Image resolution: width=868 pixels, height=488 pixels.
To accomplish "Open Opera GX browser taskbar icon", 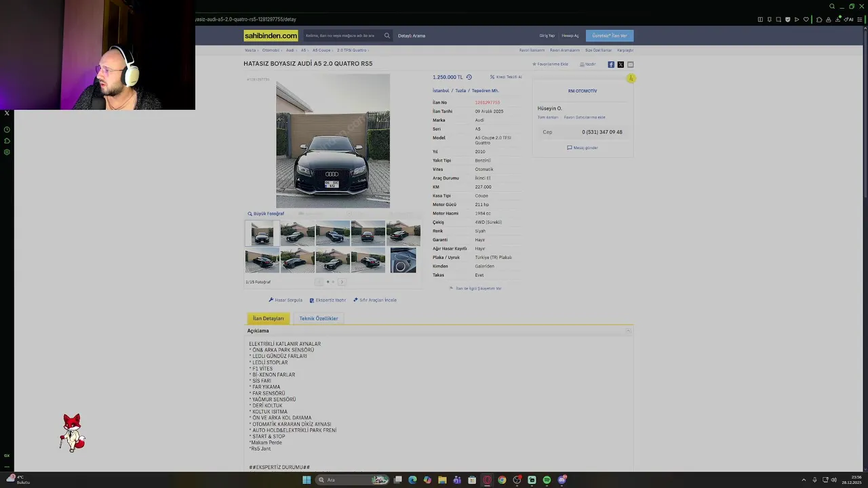I will tap(487, 480).
